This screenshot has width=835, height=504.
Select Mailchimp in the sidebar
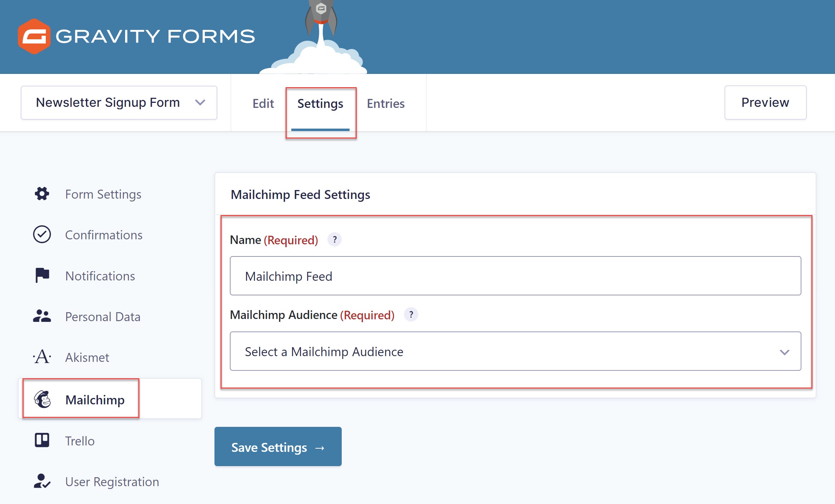(110, 399)
